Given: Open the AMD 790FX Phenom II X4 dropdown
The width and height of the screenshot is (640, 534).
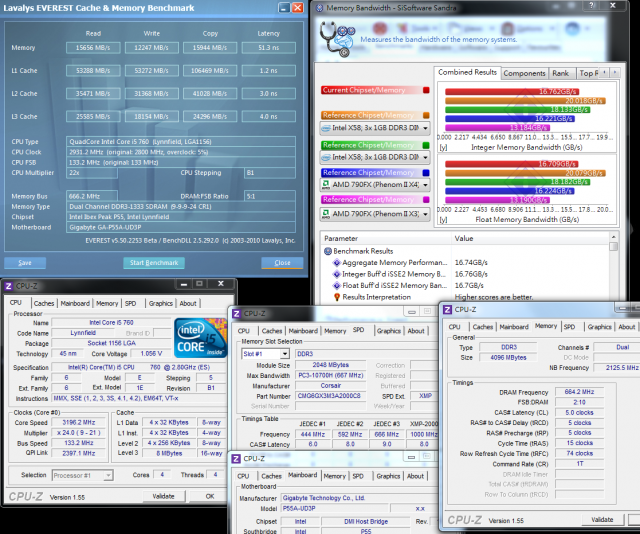Looking at the screenshot, I should point(375,185).
